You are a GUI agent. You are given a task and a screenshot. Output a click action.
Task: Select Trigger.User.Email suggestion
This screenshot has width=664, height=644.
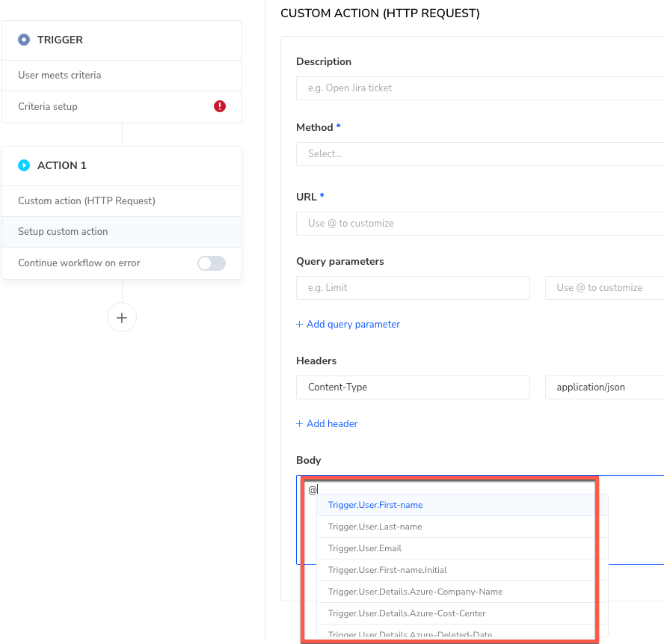tap(462, 548)
